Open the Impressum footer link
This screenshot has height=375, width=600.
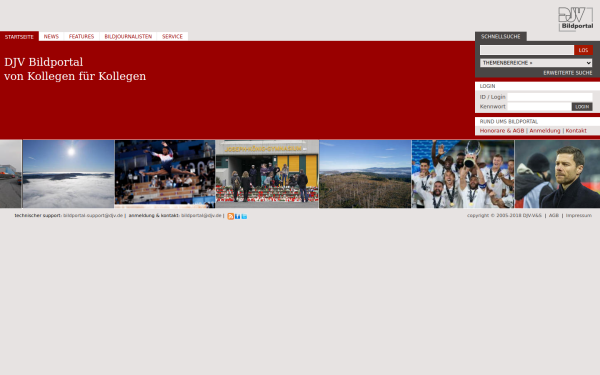[x=579, y=215]
